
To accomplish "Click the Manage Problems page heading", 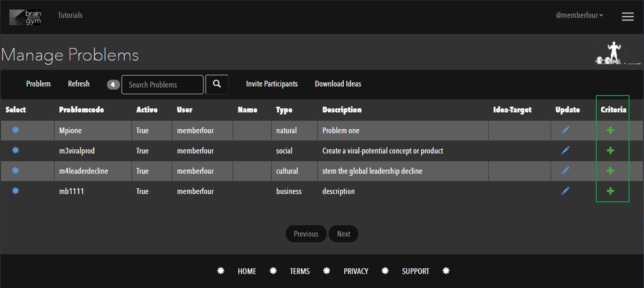I will point(70,55).
